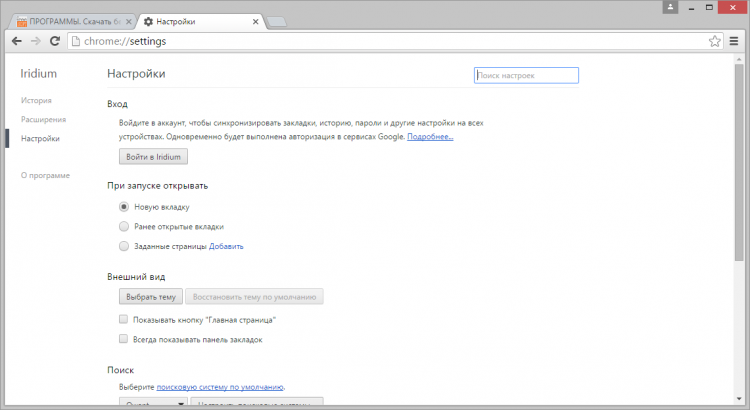Click the scrollbar up arrow
Viewport: 750px width, 410px height.
pyautogui.click(x=739, y=58)
